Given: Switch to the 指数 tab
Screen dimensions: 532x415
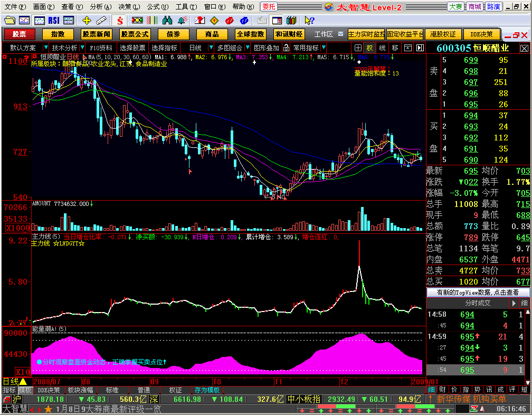Looking at the screenshot, I should 58,34.
